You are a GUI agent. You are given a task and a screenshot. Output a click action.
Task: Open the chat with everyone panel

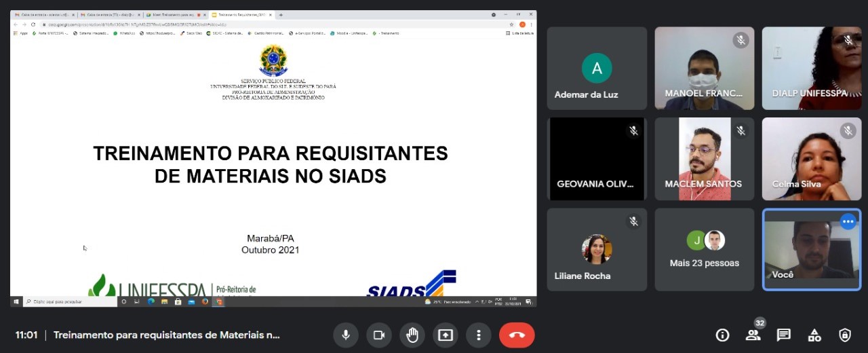tap(784, 335)
